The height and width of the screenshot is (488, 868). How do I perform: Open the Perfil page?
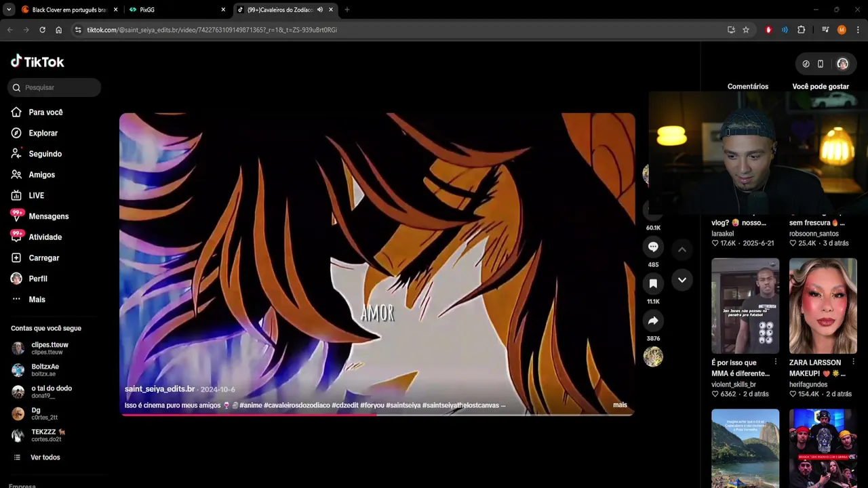point(29,279)
